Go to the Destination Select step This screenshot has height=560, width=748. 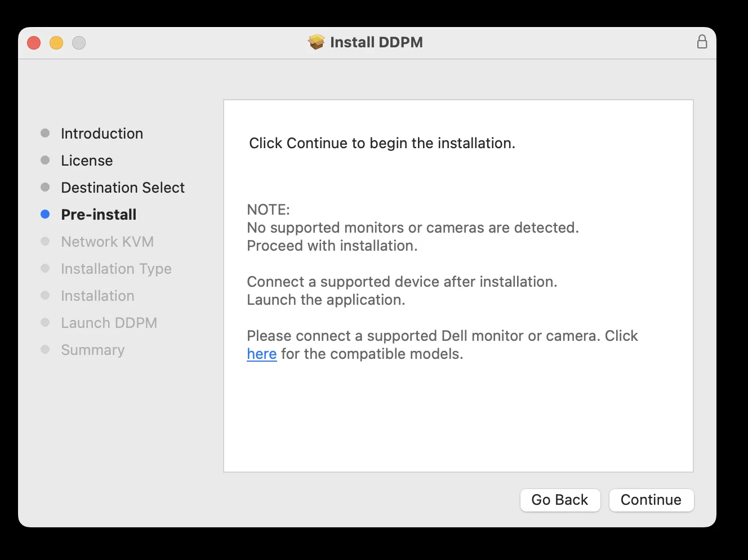coord(123,188)
